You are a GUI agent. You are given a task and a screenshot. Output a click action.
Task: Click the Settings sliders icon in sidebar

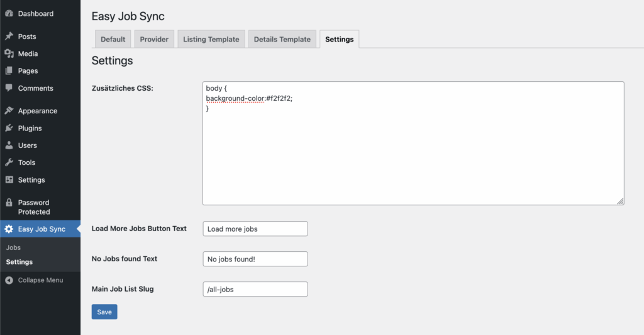(x=9, y=179)
